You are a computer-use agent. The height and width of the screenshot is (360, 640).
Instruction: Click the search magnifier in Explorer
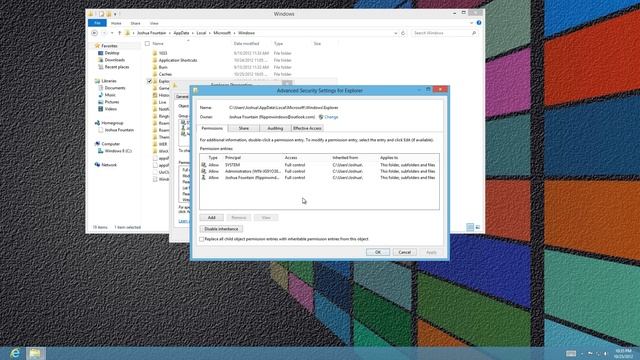[x=474, y=33]
